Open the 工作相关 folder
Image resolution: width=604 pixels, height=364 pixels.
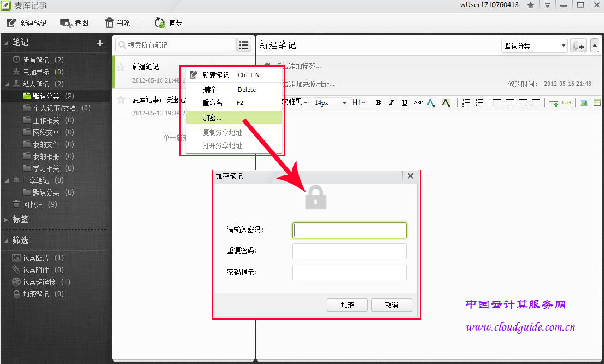[49, 120]
